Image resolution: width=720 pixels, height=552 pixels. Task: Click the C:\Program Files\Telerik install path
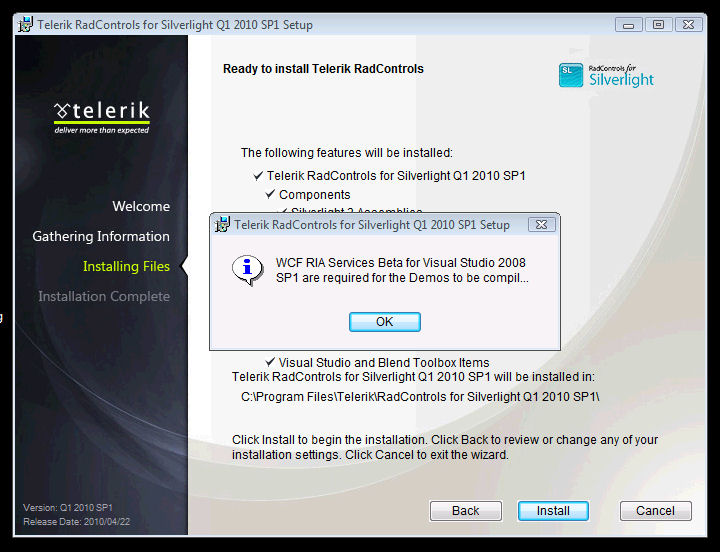coord(420,397)
